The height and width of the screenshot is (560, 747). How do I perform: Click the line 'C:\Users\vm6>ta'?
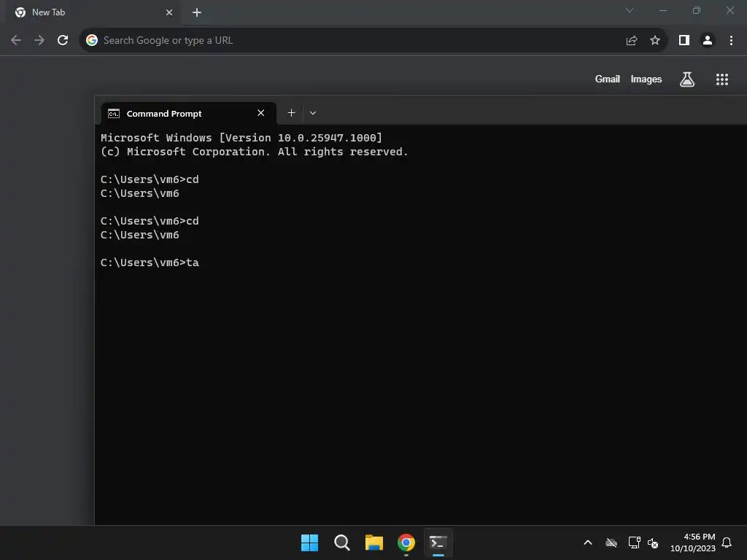tap(150, 262)
